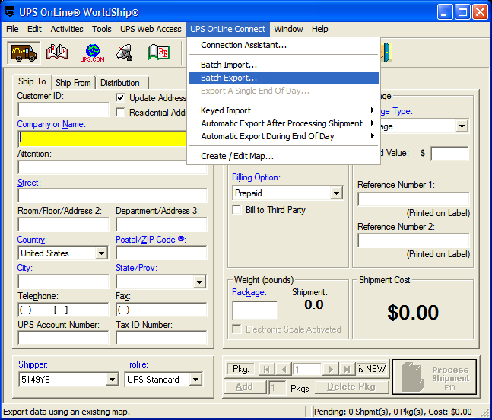This screenshot has height=420, width=492.
Task: Click the Declared Value dollar field
Action: pos(450,154)
